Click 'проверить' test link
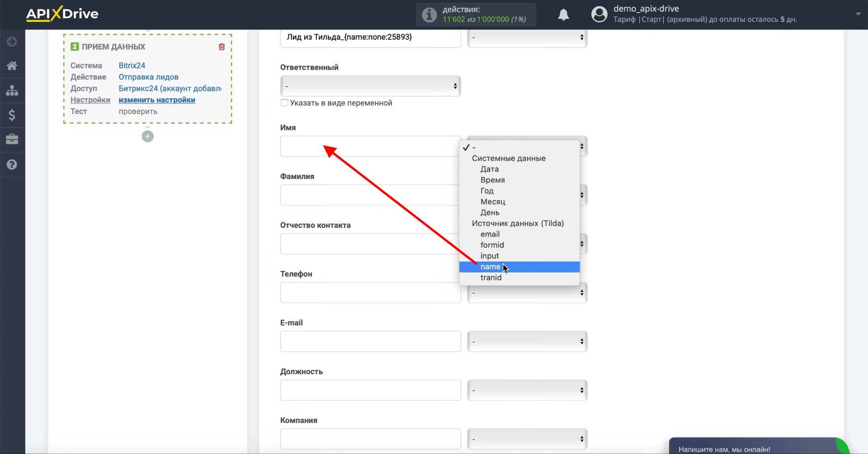This screenshot has height=454, width=868. tap(138, 111)
